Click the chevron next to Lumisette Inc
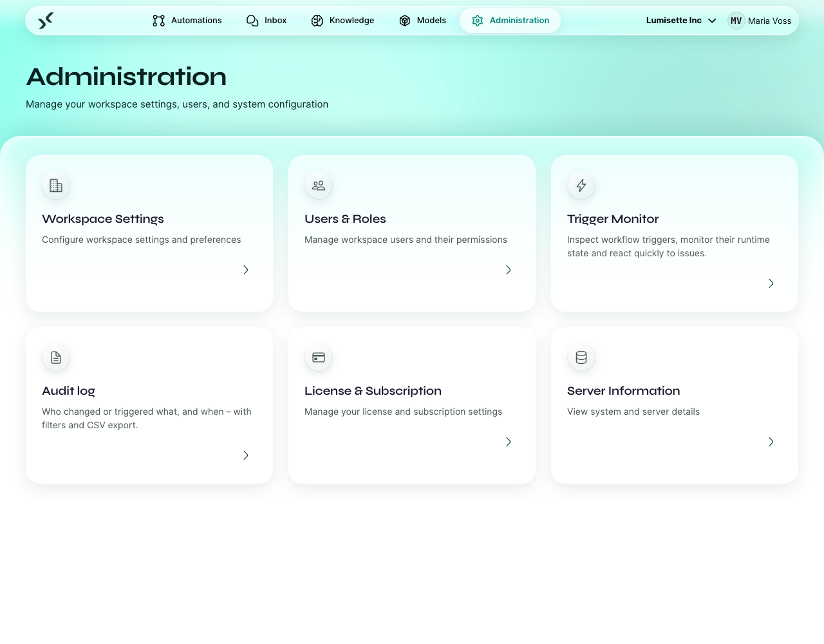This screenshot has width=824, height=644. click(712, 21)
